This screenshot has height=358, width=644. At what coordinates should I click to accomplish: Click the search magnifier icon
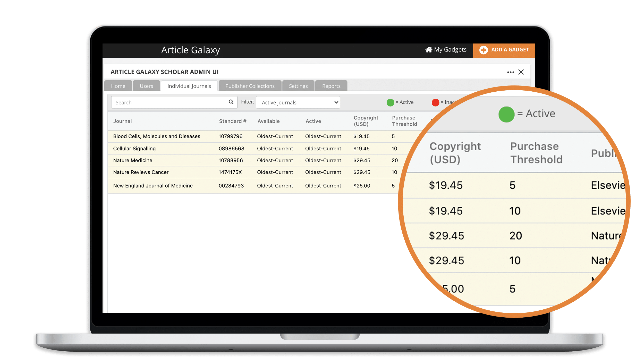tap(231, 102)
